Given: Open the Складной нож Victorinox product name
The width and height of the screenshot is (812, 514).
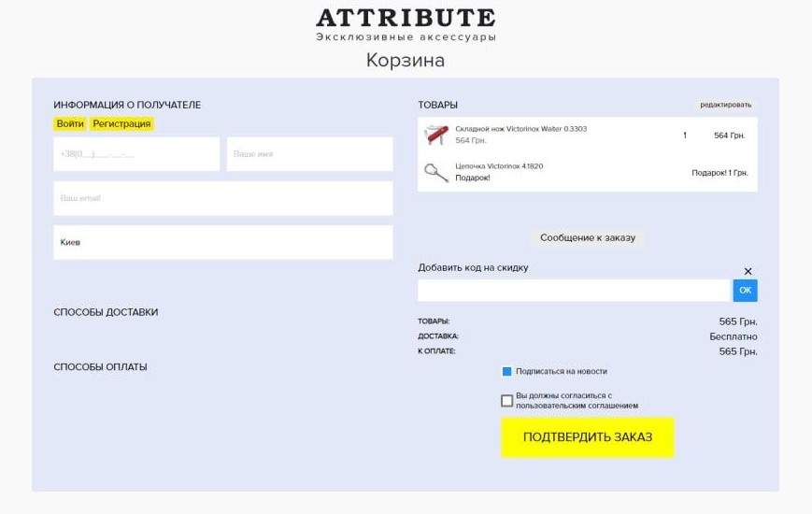Looking at the screenshot, I should (520, 129).
